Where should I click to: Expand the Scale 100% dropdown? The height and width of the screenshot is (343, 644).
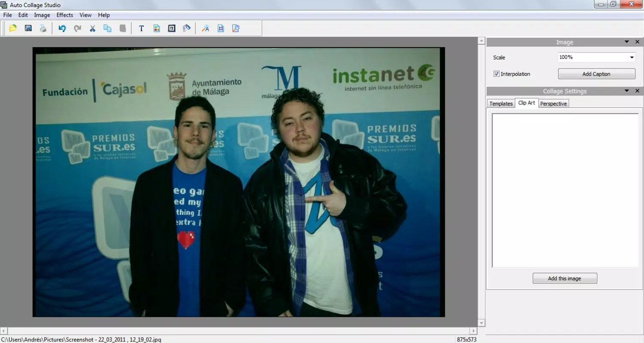click(x=632, y=57)
